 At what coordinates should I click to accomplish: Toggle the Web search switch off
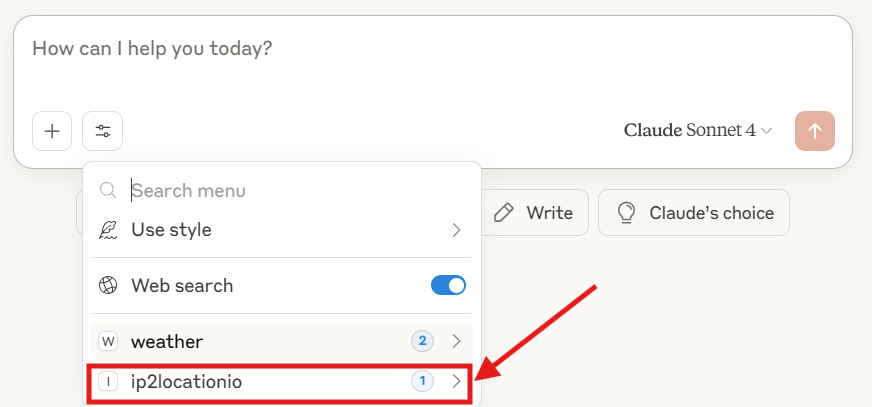(448, 285)
